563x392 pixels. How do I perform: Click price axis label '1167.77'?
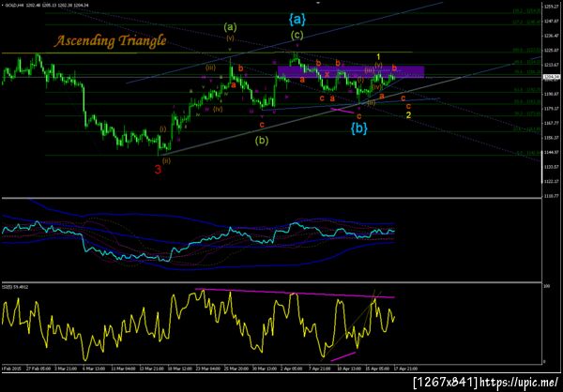click(551, 123)
